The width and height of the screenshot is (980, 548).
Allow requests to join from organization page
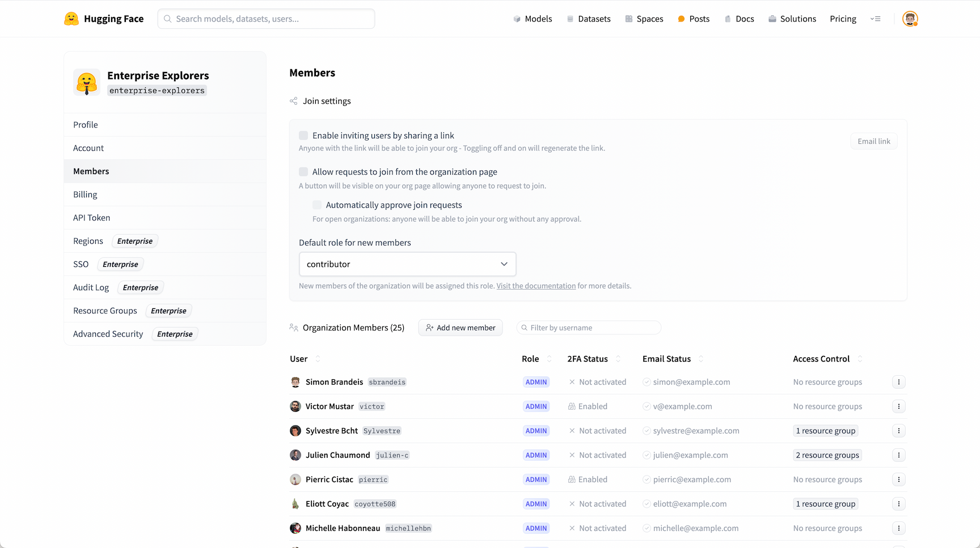(x=303, y=172)
